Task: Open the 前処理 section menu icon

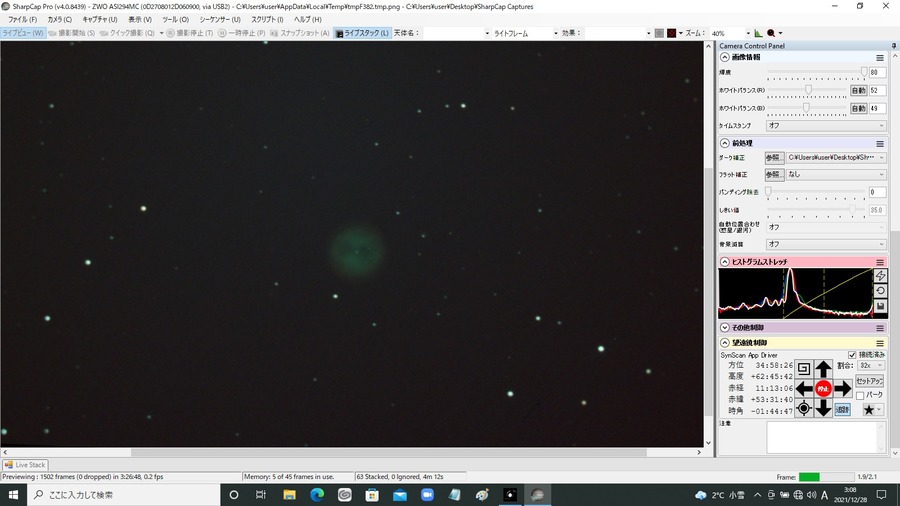Action: [880, 143]
